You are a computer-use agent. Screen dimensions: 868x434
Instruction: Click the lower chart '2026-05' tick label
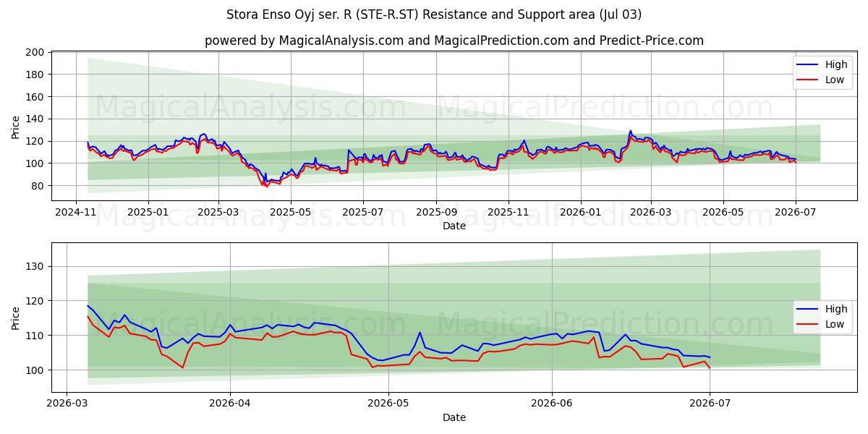click(x=388, y=404)
